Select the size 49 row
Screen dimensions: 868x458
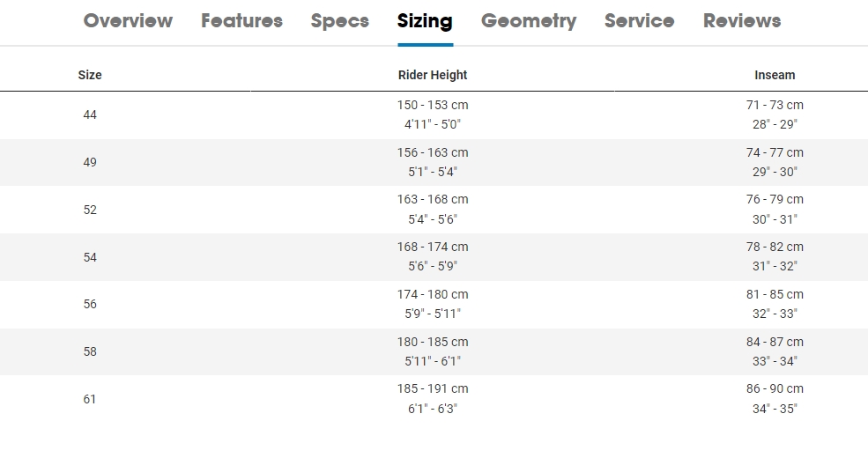90,162
